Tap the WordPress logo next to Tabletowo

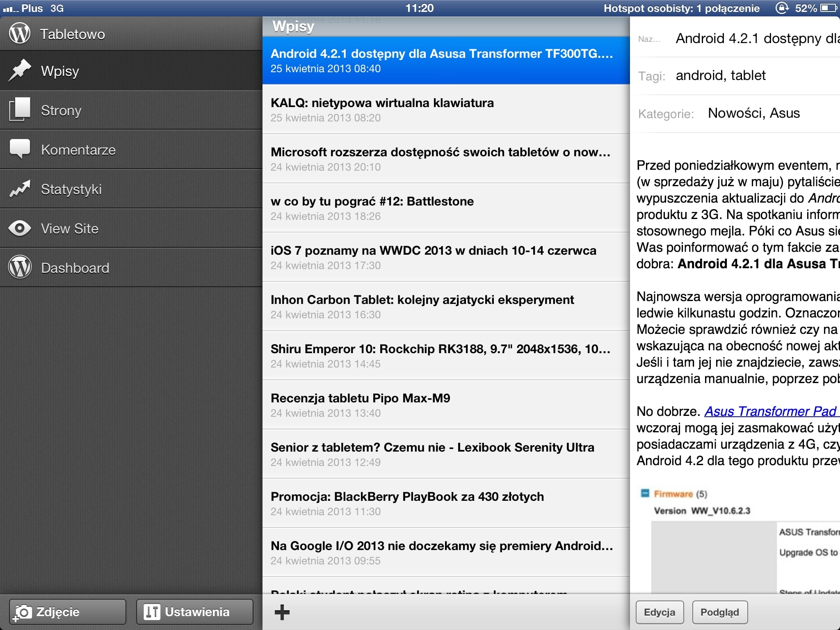(x=20, y=34)
